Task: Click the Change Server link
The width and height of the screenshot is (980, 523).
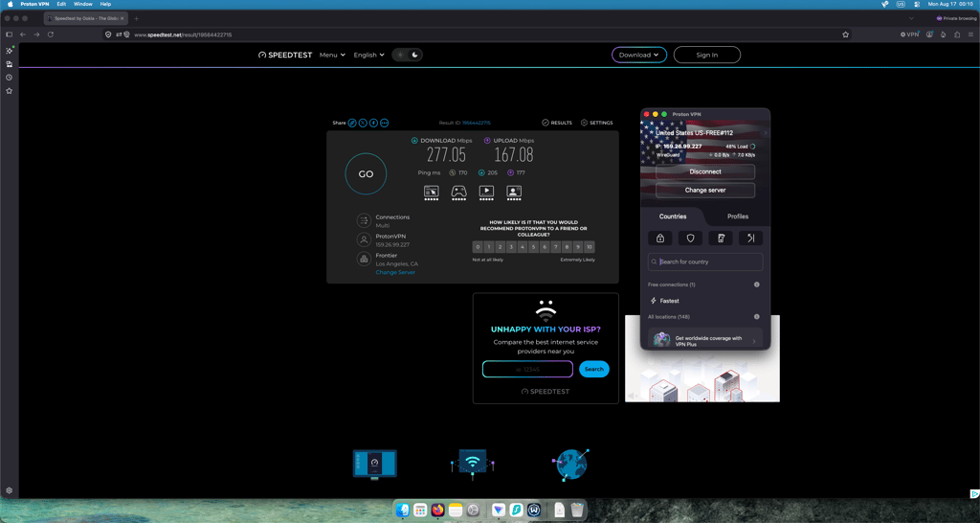Action: tap(395, 272)
